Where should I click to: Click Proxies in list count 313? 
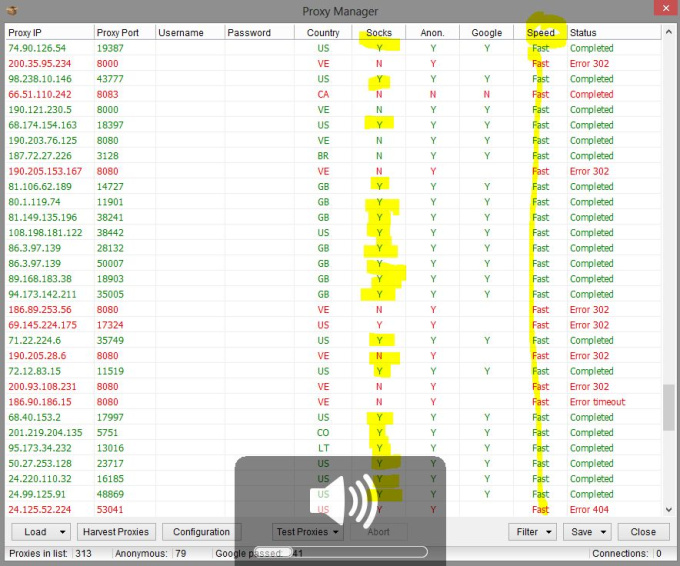(x=83, y=553)
